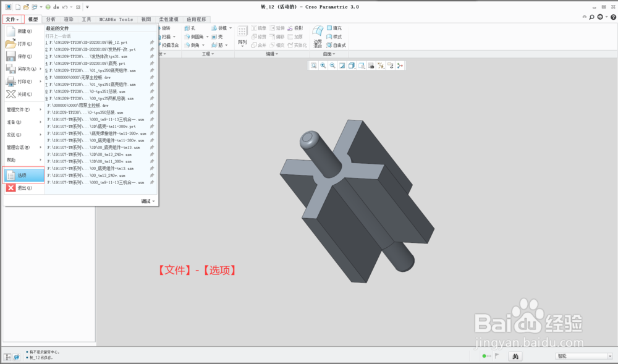618x364 pixels.
Task: Open recent file 00_tm11_380v.asm
Action: [x=90, y=161]
